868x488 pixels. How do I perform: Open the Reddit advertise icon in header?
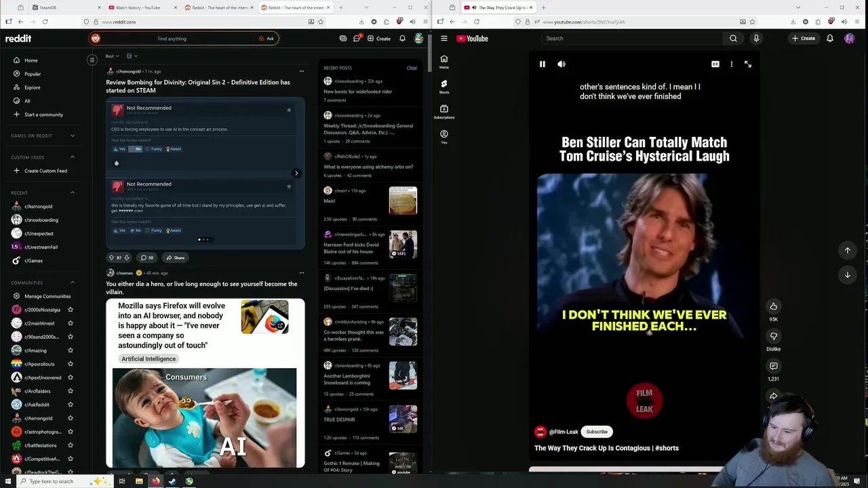click(x=343, y=39)
